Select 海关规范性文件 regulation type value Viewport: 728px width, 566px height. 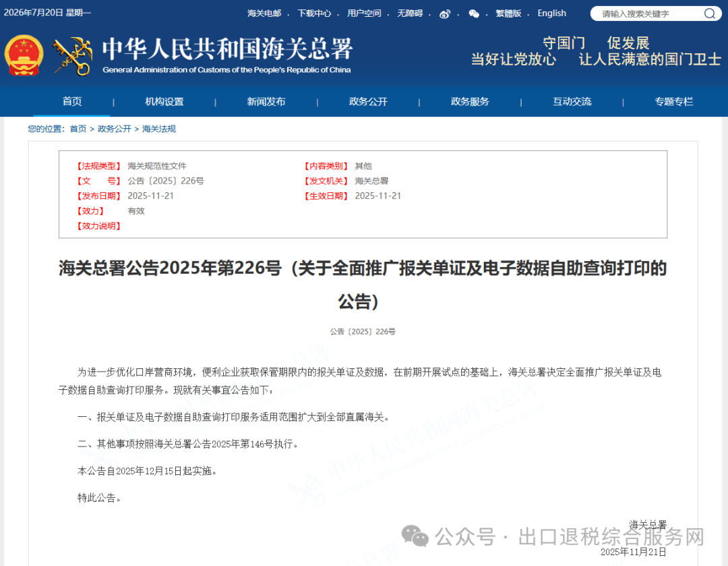tap(157, 166)
